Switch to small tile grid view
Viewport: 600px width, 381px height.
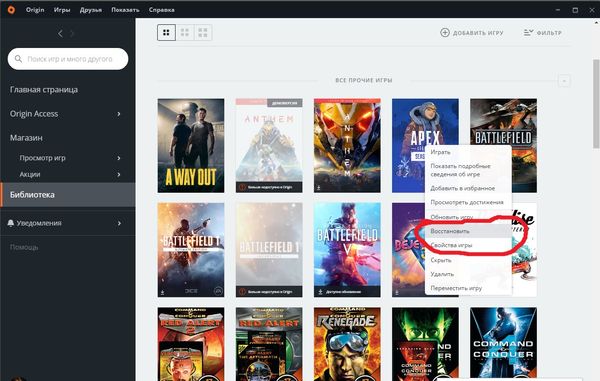166,33
